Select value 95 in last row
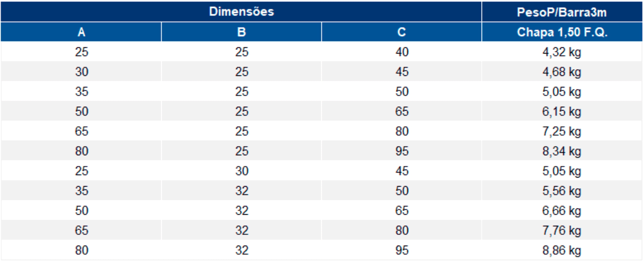 [x=402, y=250]
